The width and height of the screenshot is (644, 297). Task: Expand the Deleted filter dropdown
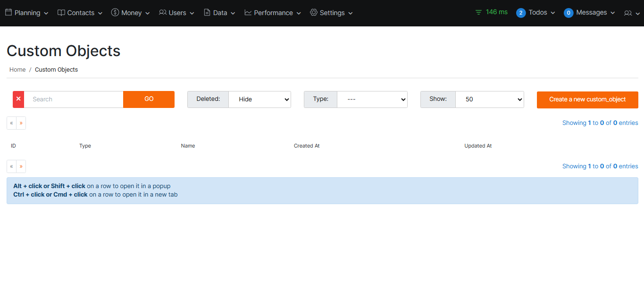click(259, 99)
